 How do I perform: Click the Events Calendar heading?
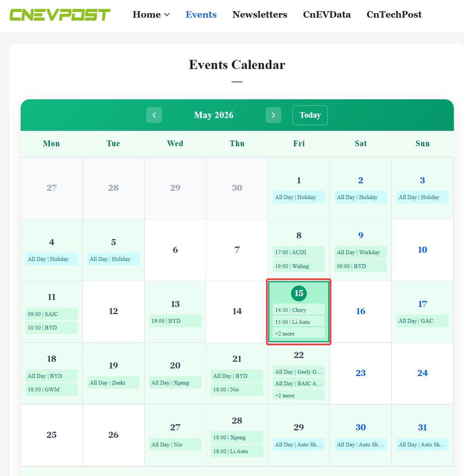[x=237, y=65]
